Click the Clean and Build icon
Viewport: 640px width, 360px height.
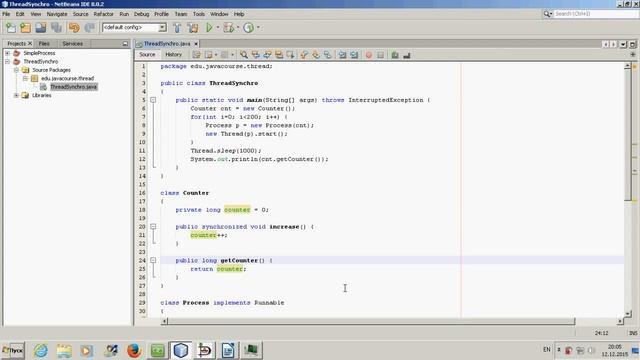tap(193, 28)
